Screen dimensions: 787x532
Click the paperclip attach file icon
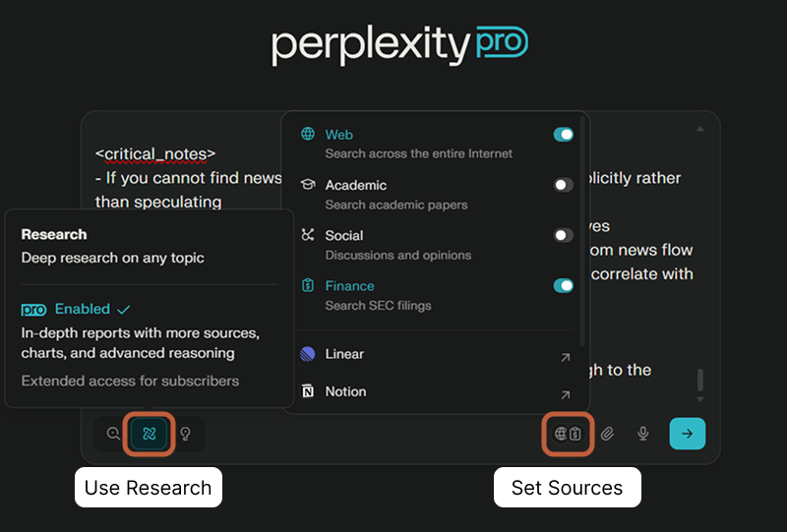[x=608, y=434]
